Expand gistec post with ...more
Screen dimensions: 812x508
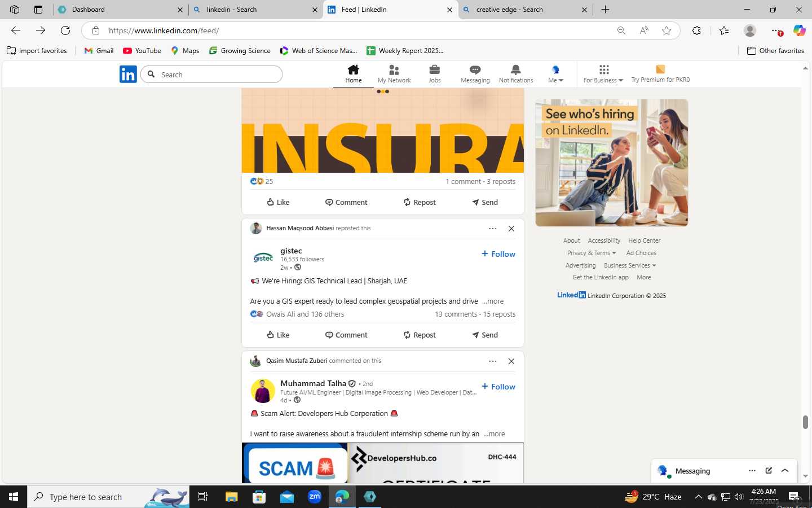click(x=493, y=301)
